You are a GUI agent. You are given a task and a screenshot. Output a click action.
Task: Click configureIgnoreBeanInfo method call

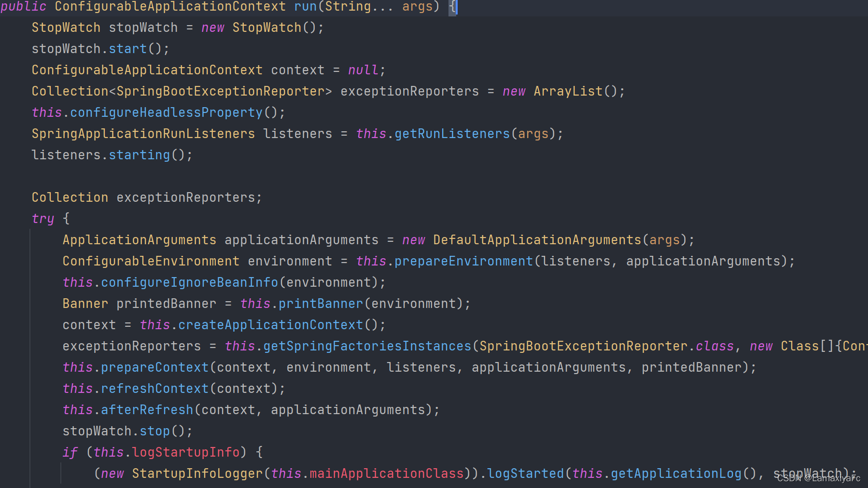(x=189, y=282)
